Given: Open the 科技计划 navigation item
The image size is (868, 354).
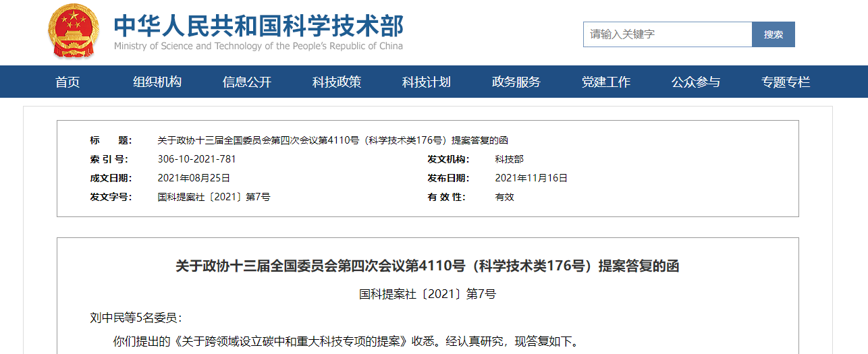Looking at the screenshot, I should point(427,82).
